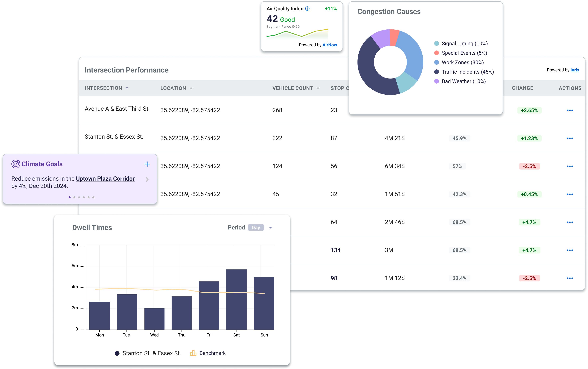
Task: Open three-dot actions for the 1M 12S row
Action: click(570, 278)
